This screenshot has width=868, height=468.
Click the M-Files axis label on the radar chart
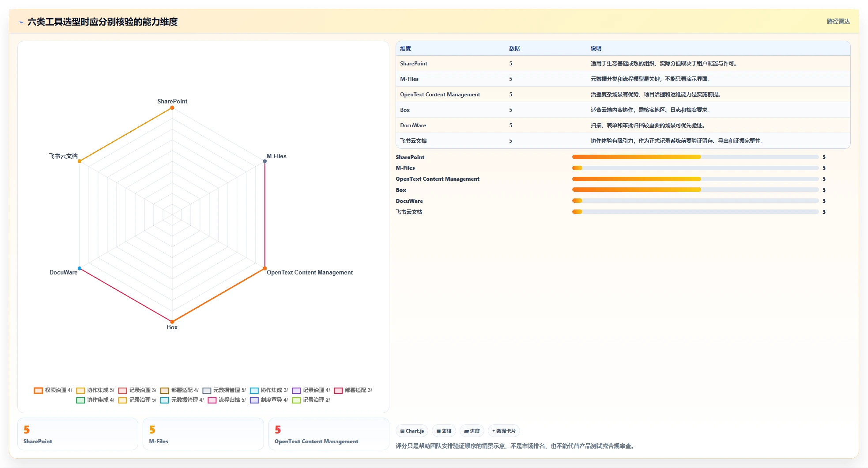(x=276, y=156)
